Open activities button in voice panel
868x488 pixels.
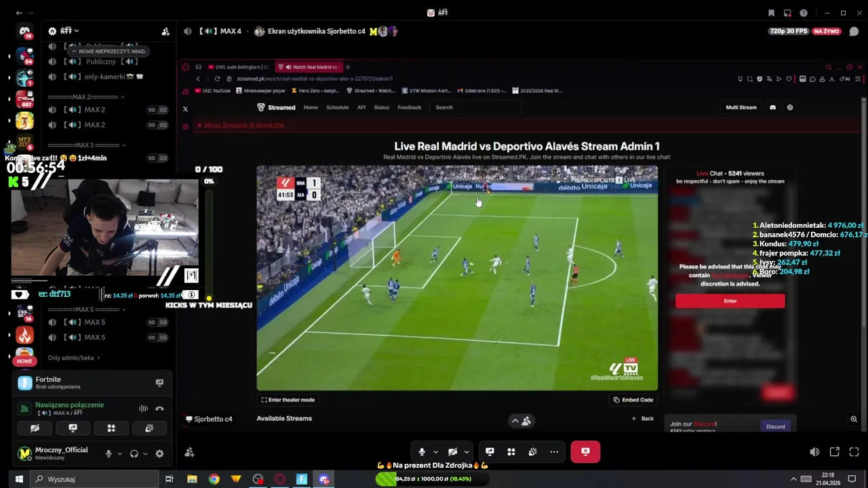click(111, 428)
